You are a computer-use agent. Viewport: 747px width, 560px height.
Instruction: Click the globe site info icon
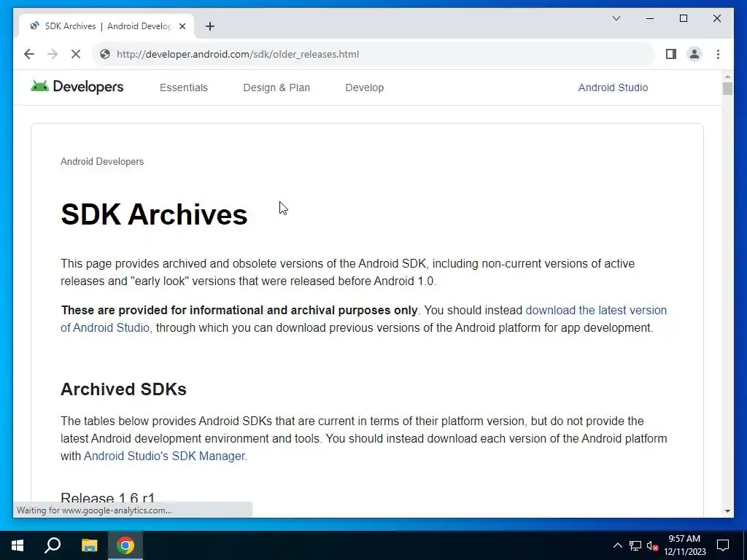click(105, 54)
